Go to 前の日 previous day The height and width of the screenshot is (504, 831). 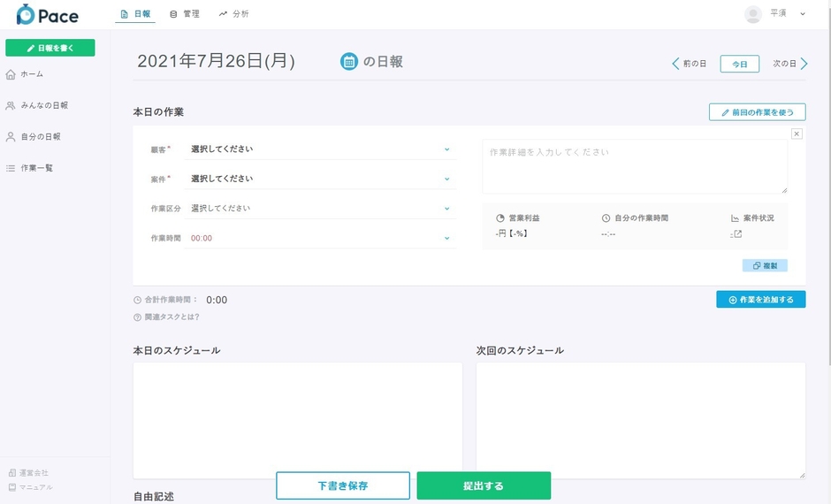click(x=689, y=64)
